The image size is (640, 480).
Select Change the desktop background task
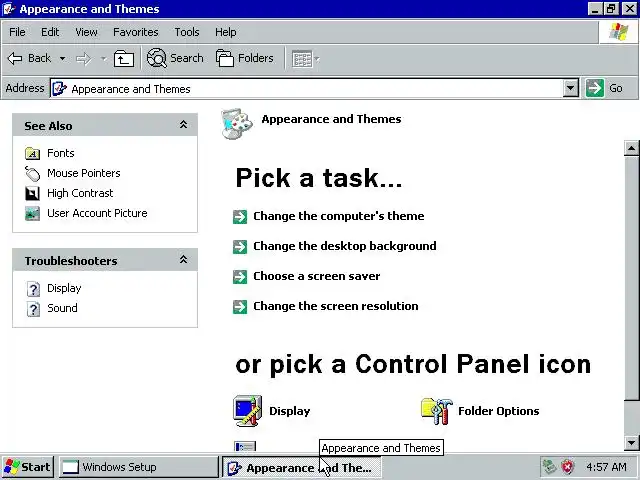tap(345, 246)
